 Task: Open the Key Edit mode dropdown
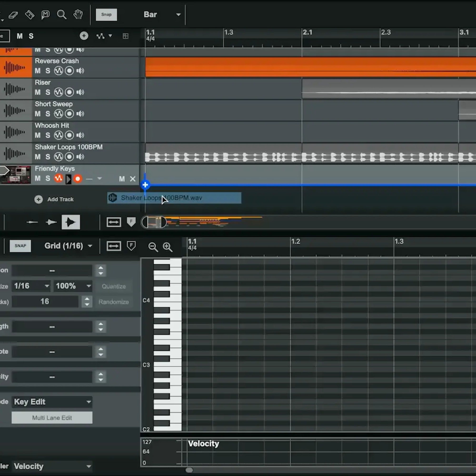click(x=52, y=402)
